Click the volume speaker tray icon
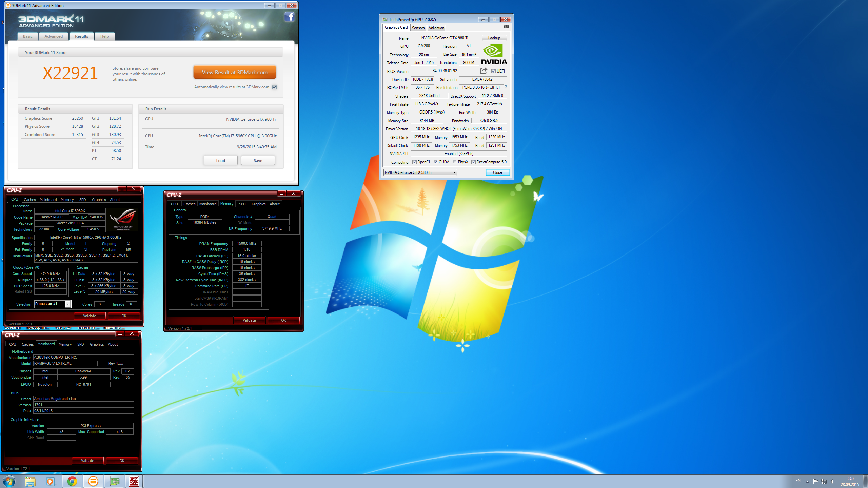 (832, 481)
